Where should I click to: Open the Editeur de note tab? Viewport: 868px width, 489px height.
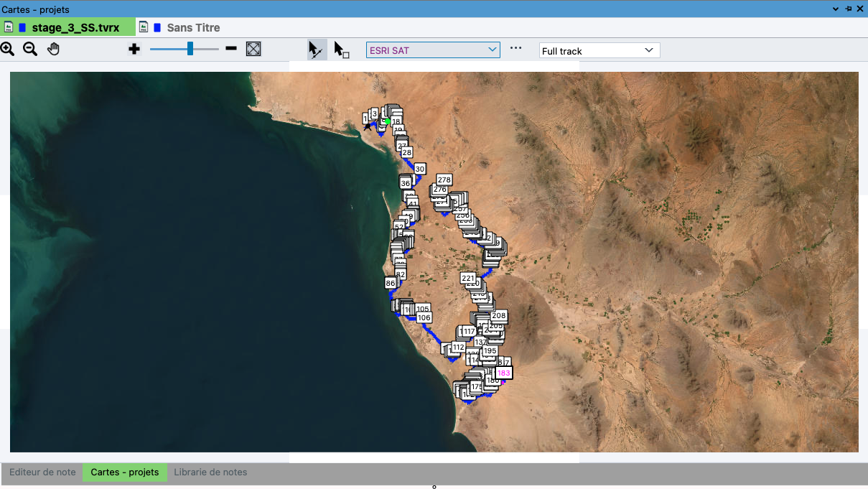[42, 472]
